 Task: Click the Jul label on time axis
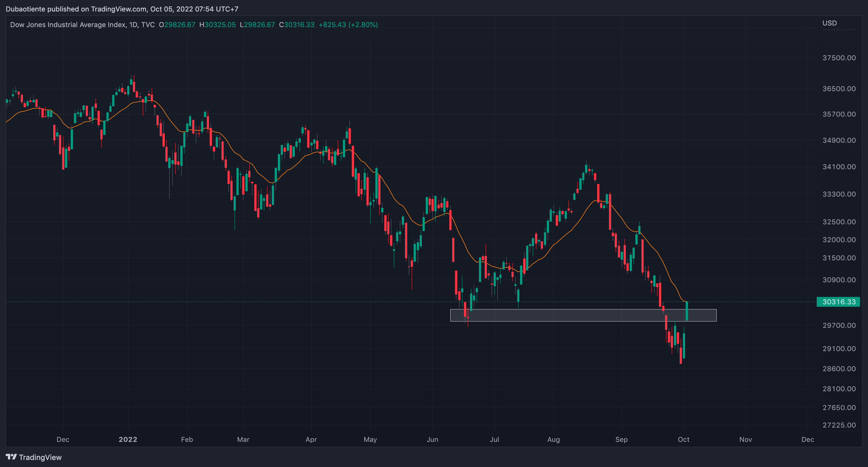click(x=494, y=439)
